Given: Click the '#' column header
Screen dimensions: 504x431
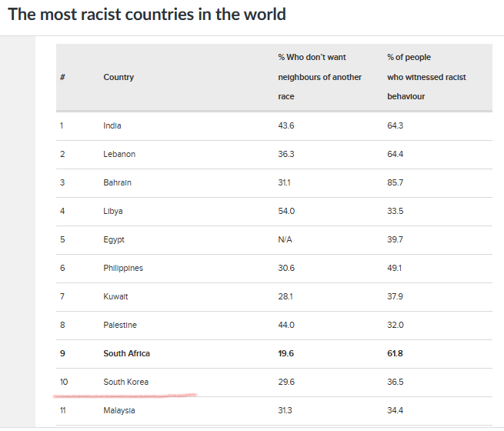Looking at the screenshot, I should [62, 77].
